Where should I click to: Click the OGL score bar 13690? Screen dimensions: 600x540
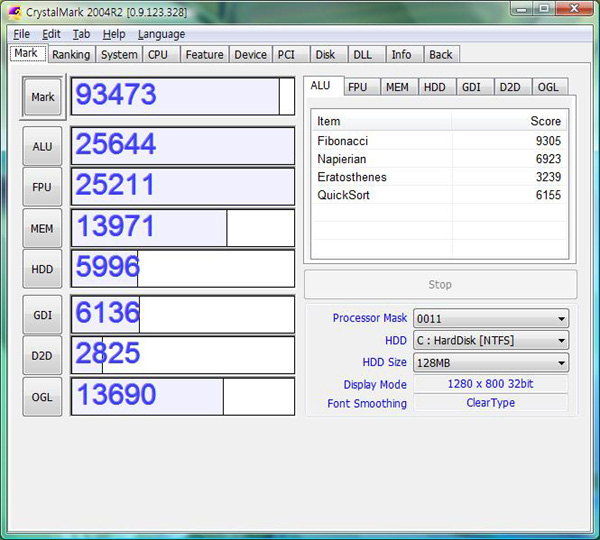pyautogui.click(x=183, y=396)
